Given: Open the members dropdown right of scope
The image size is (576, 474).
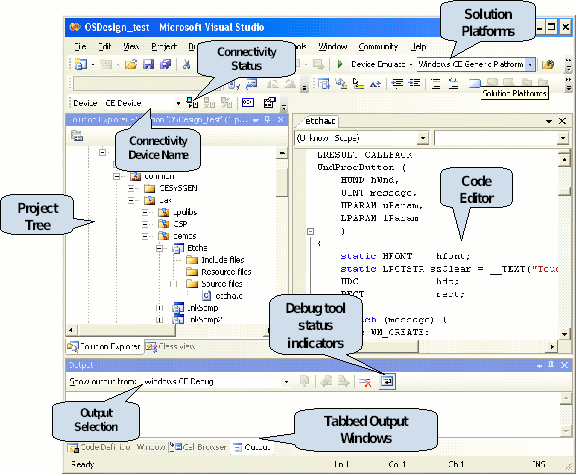Looking at the screenshot, I should pyautogui.click(x=563, y=138).
